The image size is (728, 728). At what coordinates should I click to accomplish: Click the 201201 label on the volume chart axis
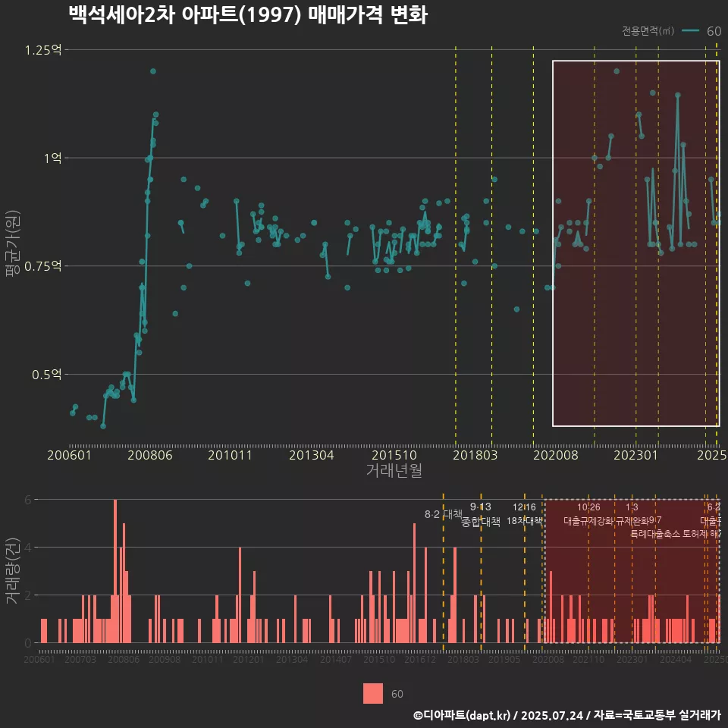coord(249,659)
